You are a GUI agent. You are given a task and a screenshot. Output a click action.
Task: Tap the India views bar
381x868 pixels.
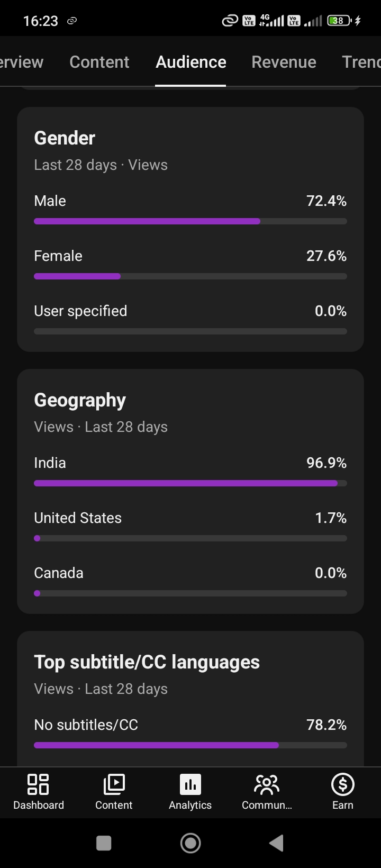pos(190,483)
